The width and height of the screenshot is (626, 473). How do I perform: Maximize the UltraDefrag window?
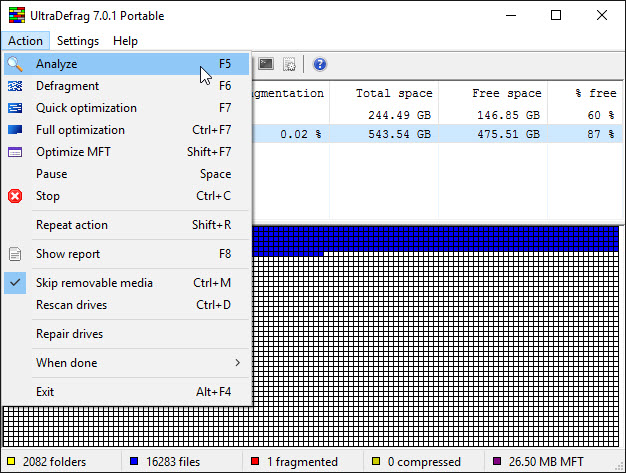[x=556, y=16]
